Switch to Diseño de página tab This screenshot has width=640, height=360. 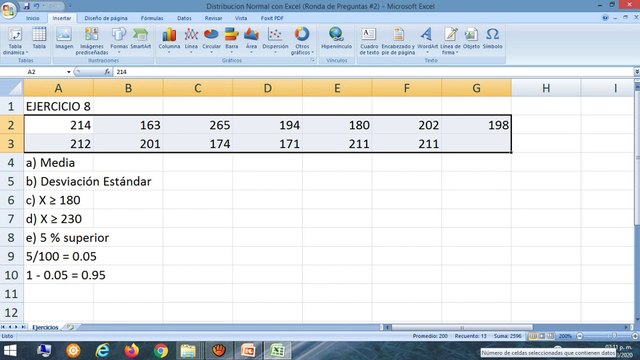(106, 18)
